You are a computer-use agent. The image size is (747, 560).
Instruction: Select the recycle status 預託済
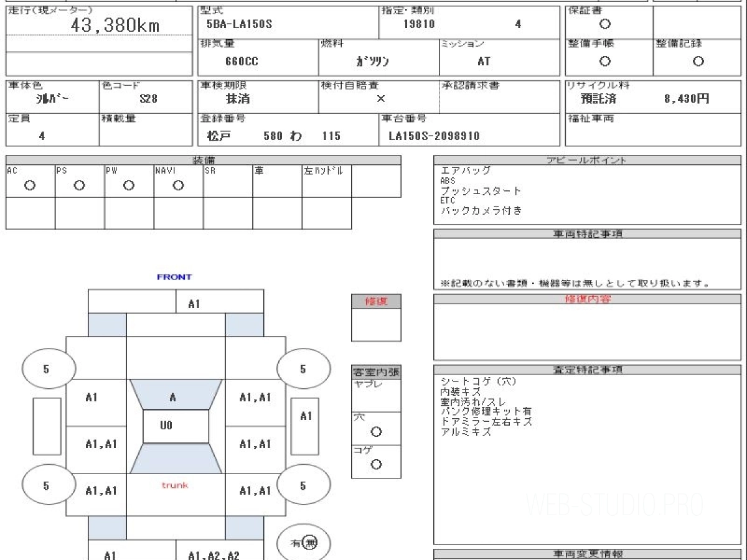599,98
